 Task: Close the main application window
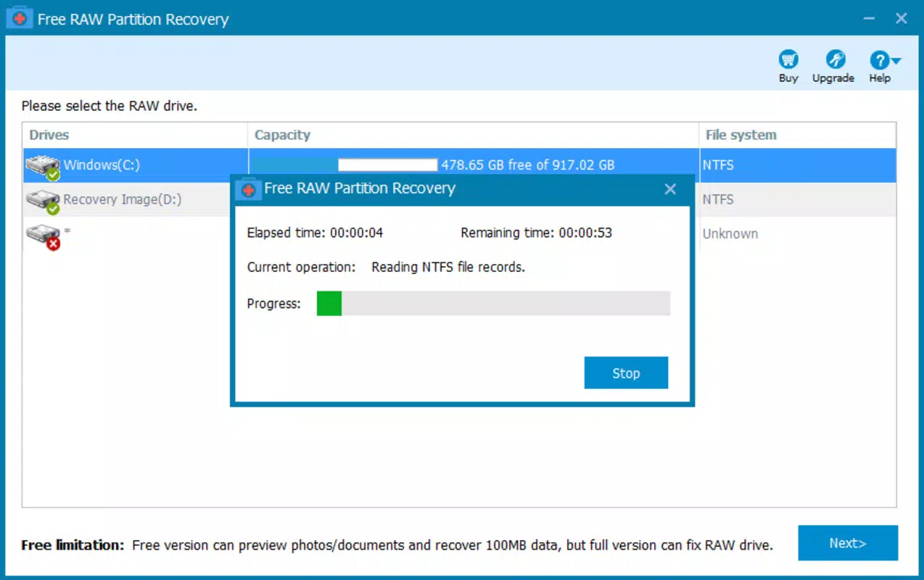[902, 19]
